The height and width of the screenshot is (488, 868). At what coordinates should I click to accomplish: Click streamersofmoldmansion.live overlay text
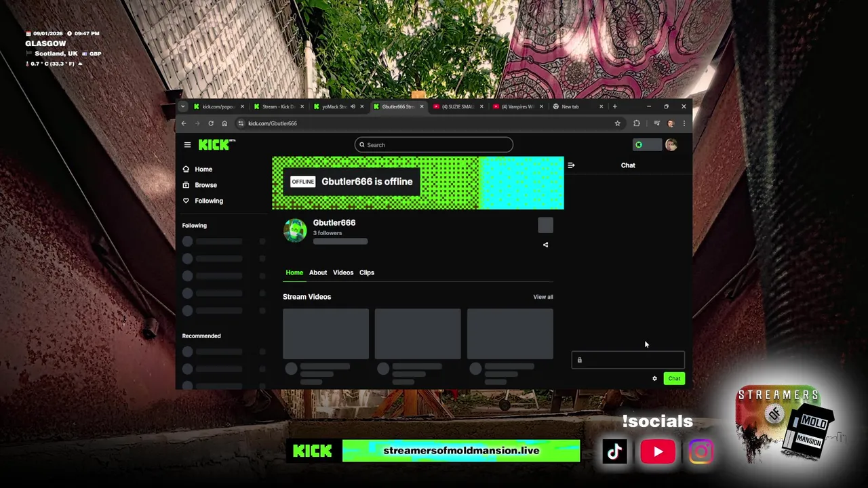(x=461, y=451)
